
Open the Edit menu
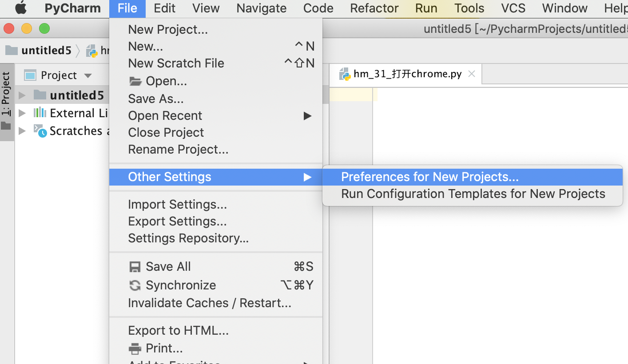(164, 8)
